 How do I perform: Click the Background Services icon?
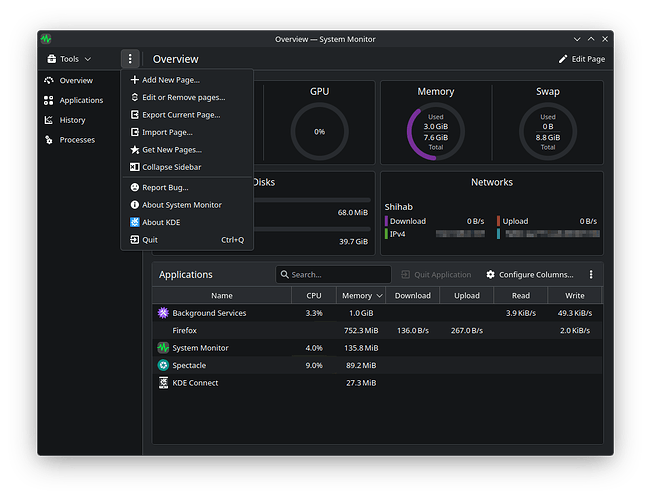(163, 313)
